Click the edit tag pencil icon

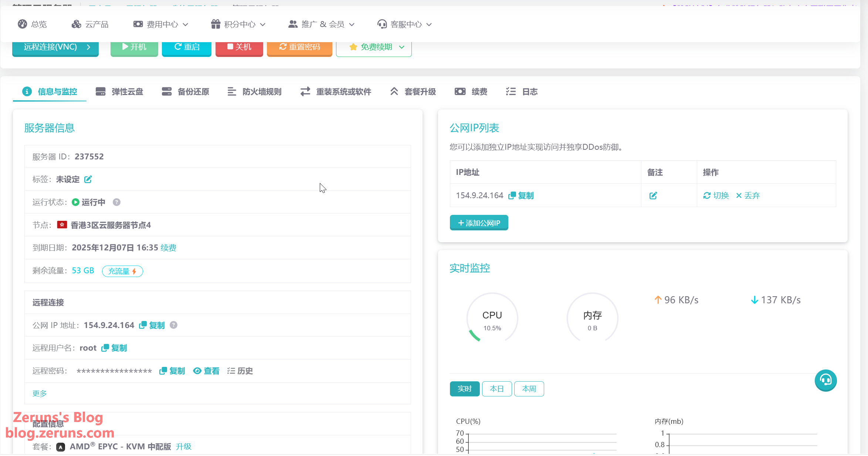pyautogui.click(x=88, y=180)
